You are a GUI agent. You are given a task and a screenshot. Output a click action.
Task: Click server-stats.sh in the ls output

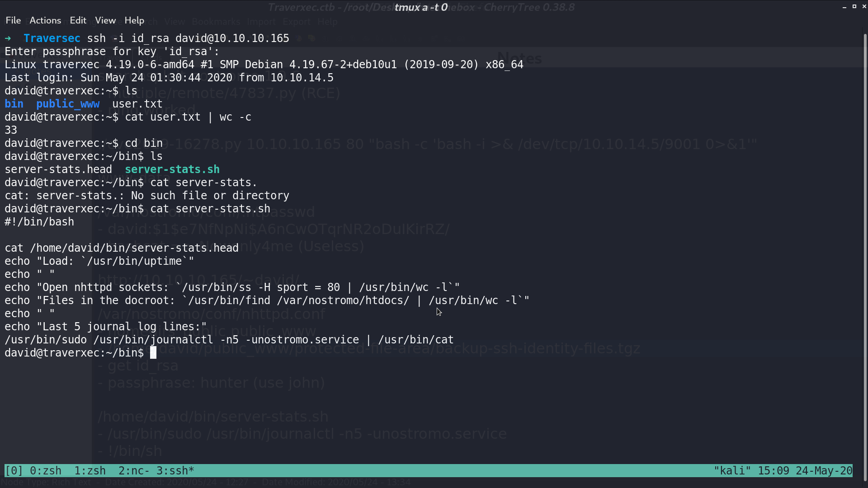pyautogui.click(x=172, y=169)
